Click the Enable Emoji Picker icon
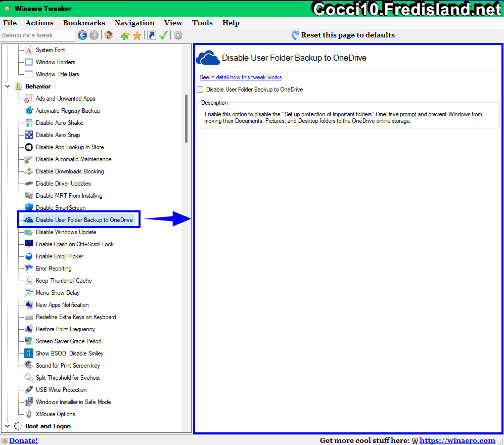 (29, 256)
